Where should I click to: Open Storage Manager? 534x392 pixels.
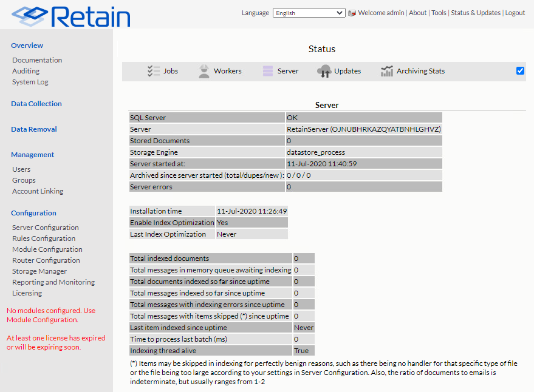pyautogui.click(x=39, y=271)
